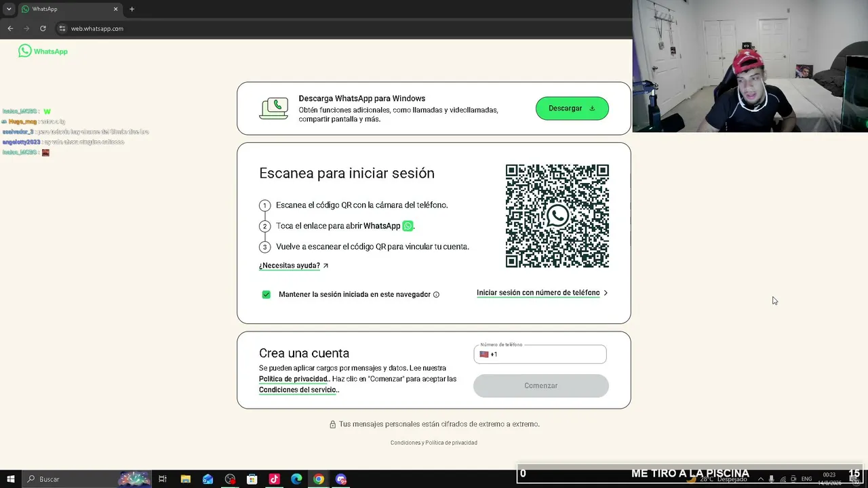Open the Política de privacidad link
Screen dimensions: 868x488
294,379
